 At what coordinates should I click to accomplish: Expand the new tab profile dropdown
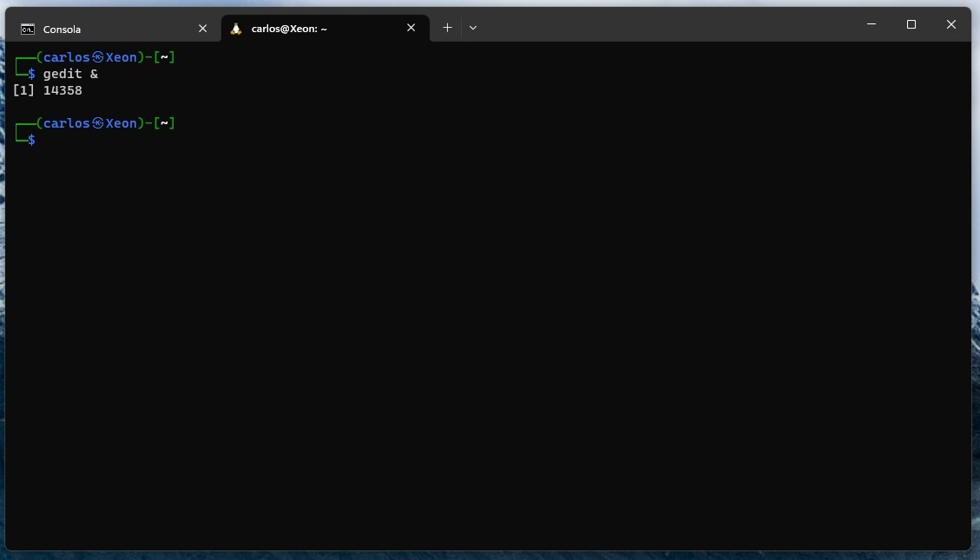pos(473,28)
